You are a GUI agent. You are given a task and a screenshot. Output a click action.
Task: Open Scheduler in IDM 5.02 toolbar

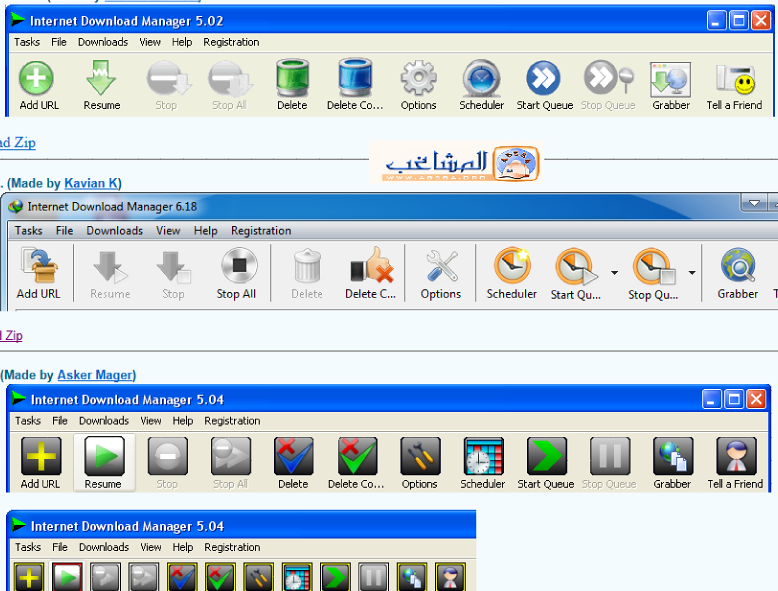tap(481, 85)
